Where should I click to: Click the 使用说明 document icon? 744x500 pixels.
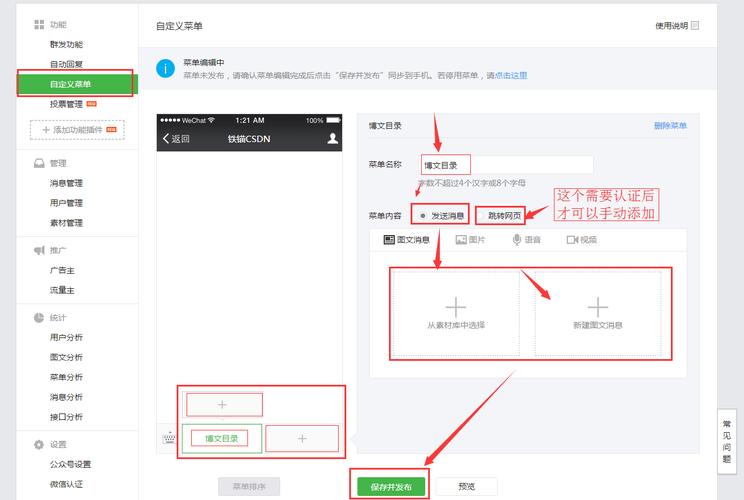click(x=695, y=26)
